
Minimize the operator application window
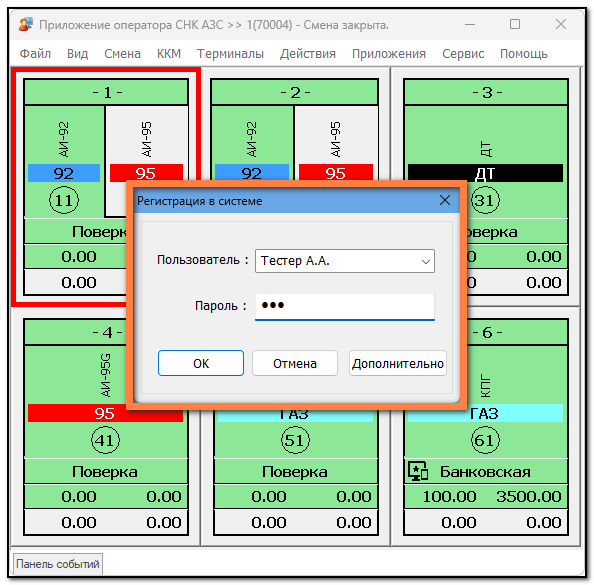[x=470, y=25]
